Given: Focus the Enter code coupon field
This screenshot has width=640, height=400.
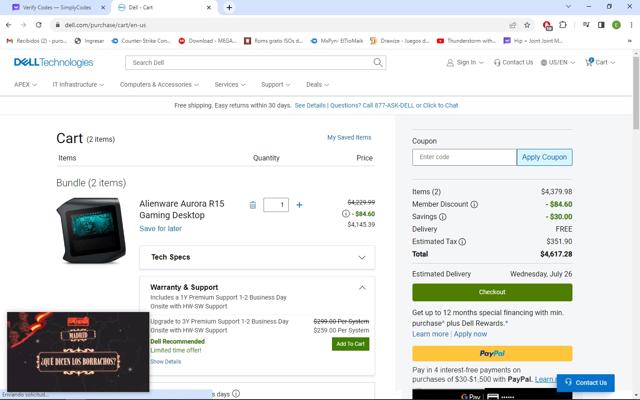Looking at the screenshot, I should (464, 157).
